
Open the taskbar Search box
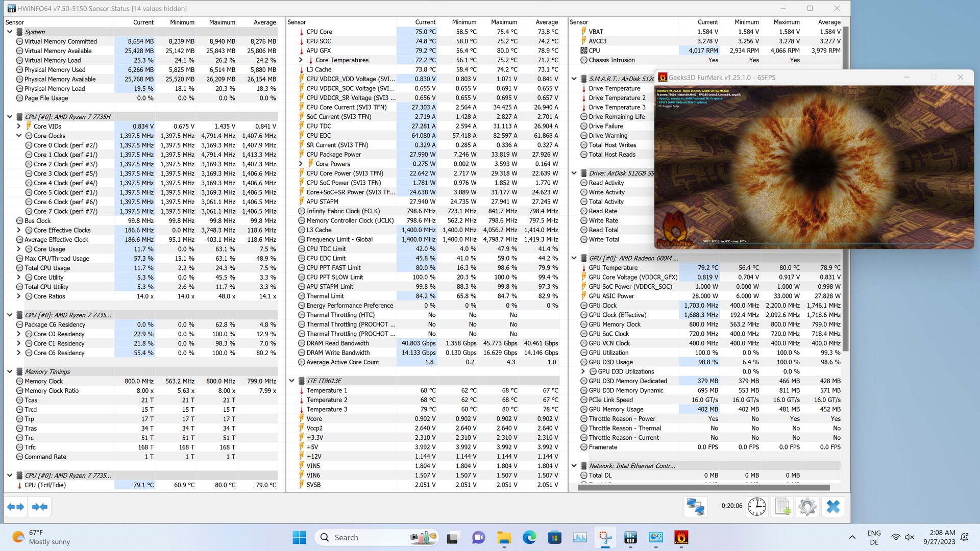coord(377,537)
